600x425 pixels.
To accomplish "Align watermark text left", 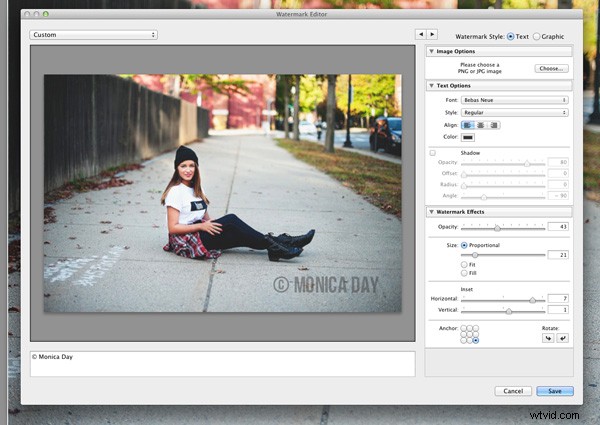I will click(468, 125).
